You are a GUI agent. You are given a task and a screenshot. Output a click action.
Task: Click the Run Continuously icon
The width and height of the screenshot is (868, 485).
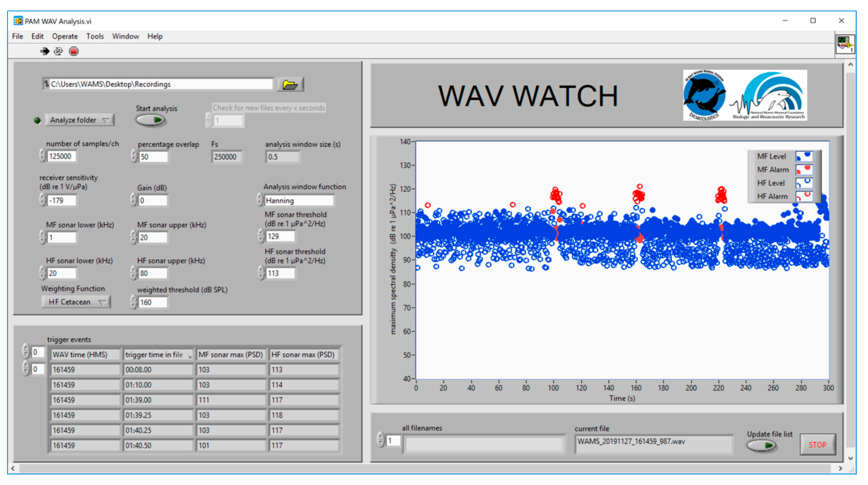point(58,51)
